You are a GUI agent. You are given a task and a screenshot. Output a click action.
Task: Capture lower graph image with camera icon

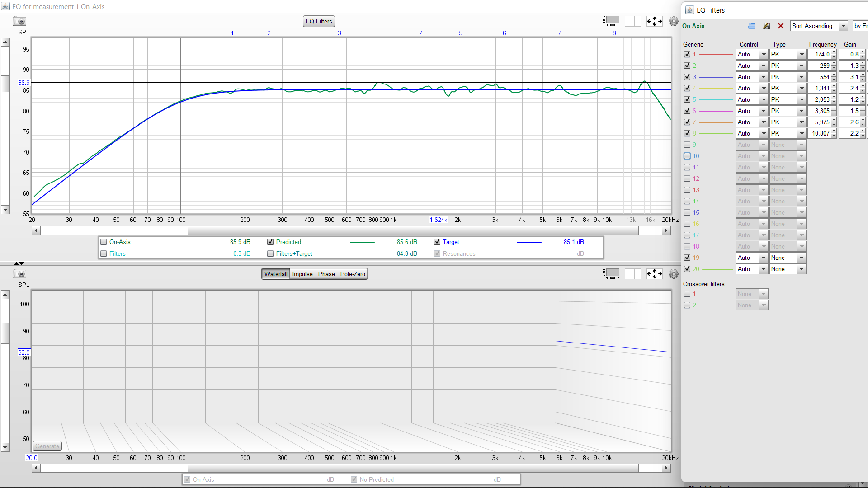[19, 274]
